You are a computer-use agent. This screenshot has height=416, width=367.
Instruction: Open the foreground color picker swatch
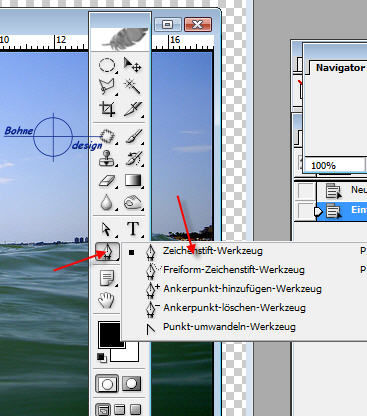coord(110,335)
